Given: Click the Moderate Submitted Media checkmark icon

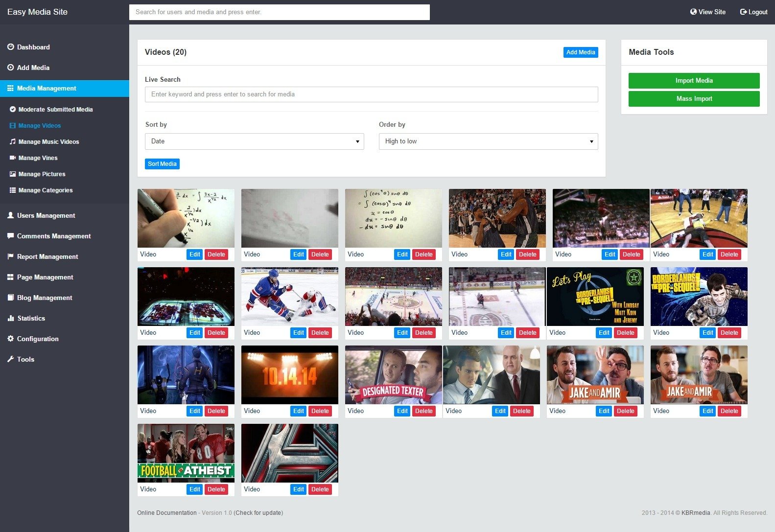Looking at the screenshot, I should click(13, 109).
